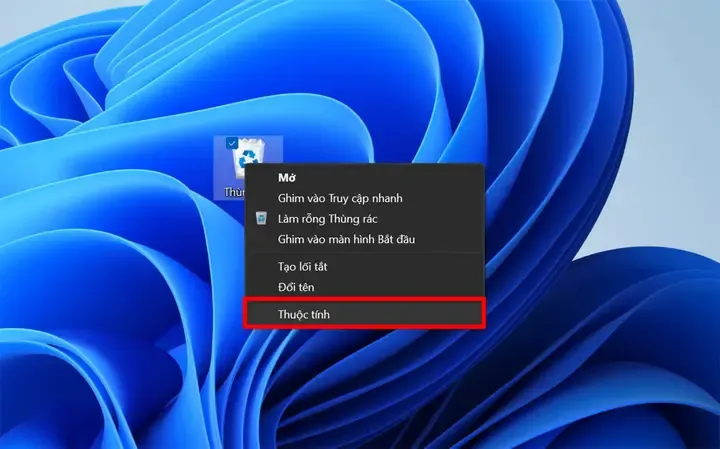Screen dimensions: 720x449
Task: Open 'Thuộc tính' from the context menu
Action: tap(304, 314)
